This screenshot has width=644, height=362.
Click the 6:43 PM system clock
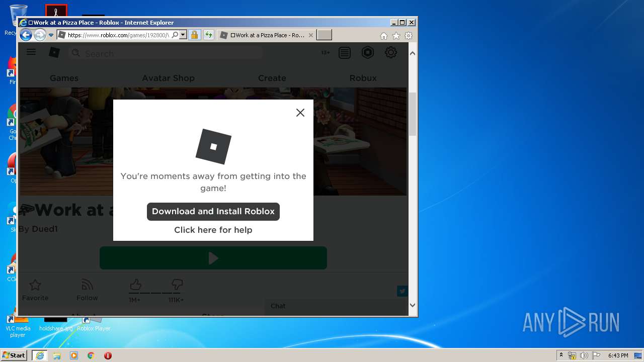(618, 355)
